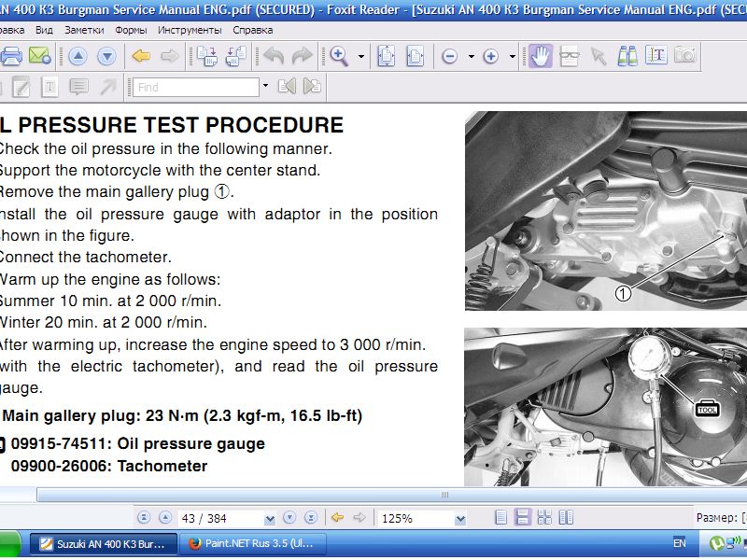Screen dimensions: 747x560
Task: Click the first page-arrangement icon in the toolbar
Action: coord(206,56)
